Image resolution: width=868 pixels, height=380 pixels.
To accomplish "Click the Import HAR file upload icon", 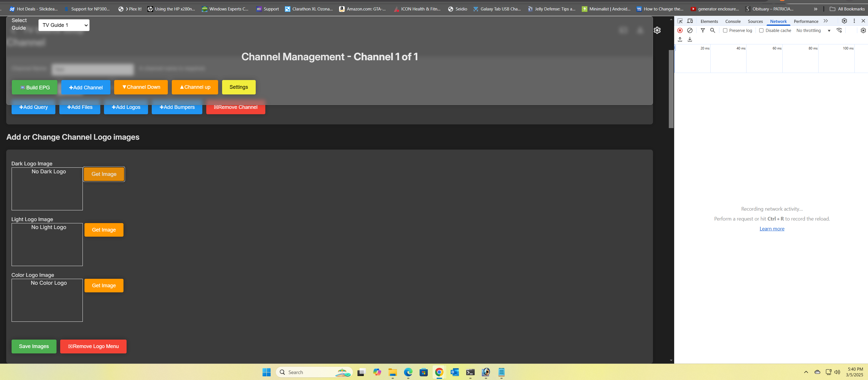I will 680,40.
